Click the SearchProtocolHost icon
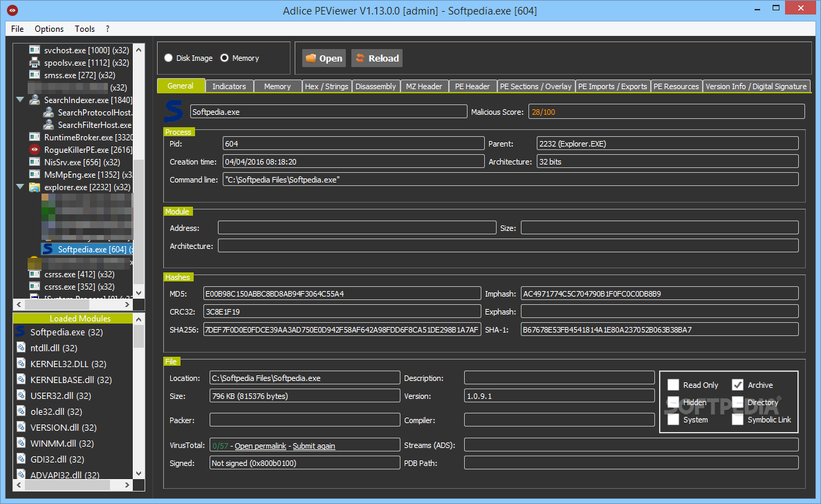The height and width of the screenshot is (504, 821). pyautogui.click(x=48, y=113)
